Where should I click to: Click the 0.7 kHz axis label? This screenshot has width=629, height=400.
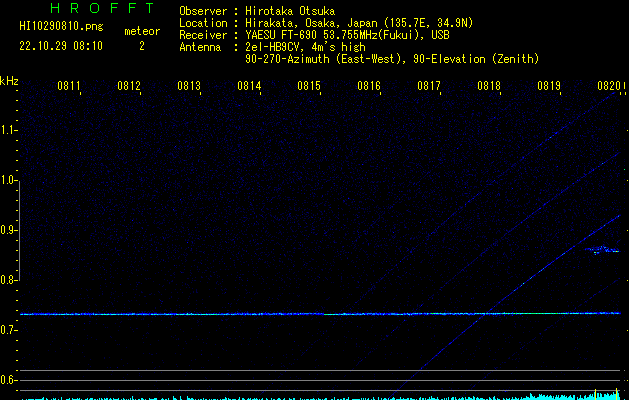click(x=8, y=330)
